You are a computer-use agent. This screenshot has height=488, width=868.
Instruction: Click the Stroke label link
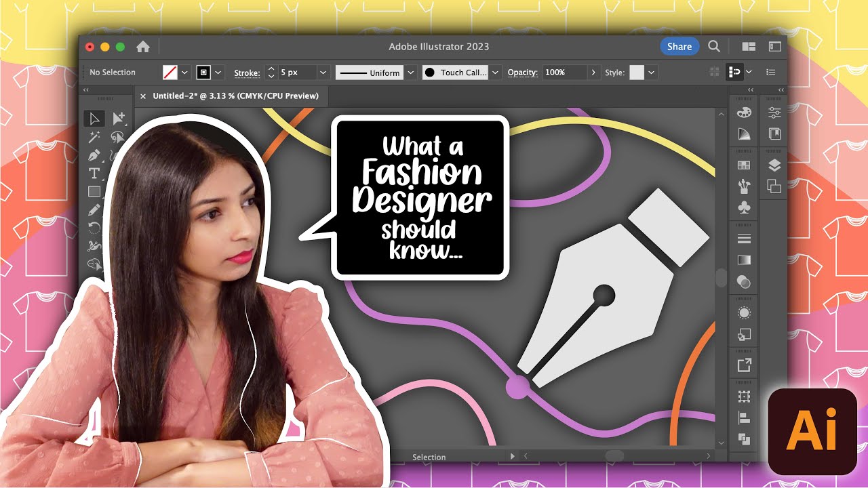tap(247, 73)
